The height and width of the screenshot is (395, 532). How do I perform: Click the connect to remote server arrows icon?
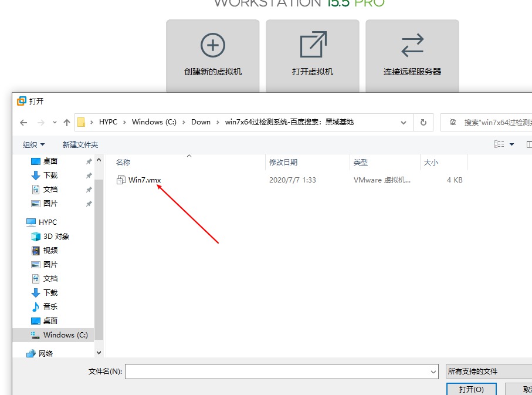(x=412, y=45)
